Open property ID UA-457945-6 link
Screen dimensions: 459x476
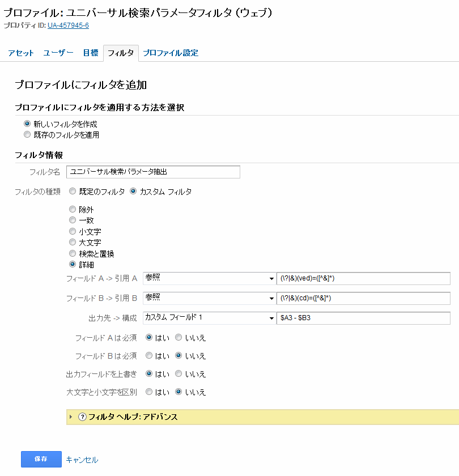point(68,25)
